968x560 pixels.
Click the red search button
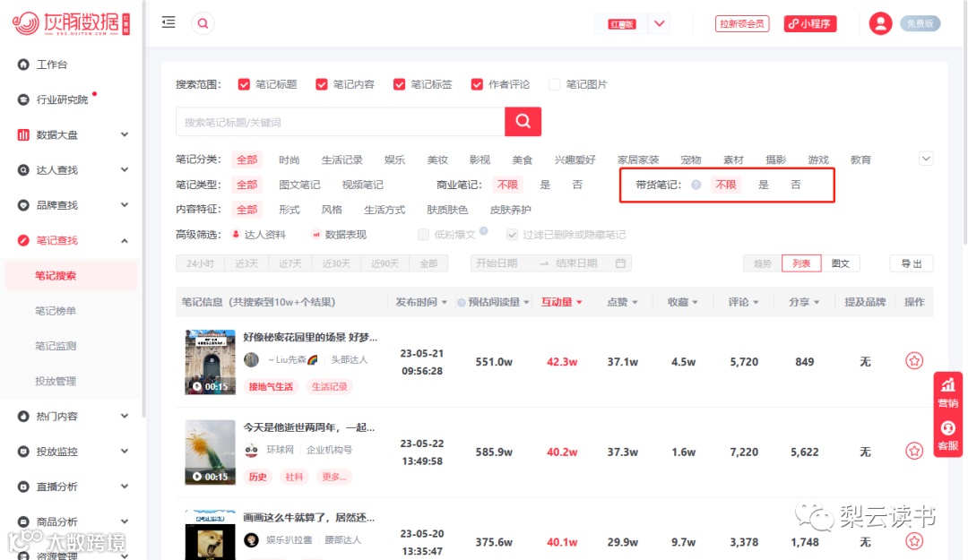[x=523, y=121]
